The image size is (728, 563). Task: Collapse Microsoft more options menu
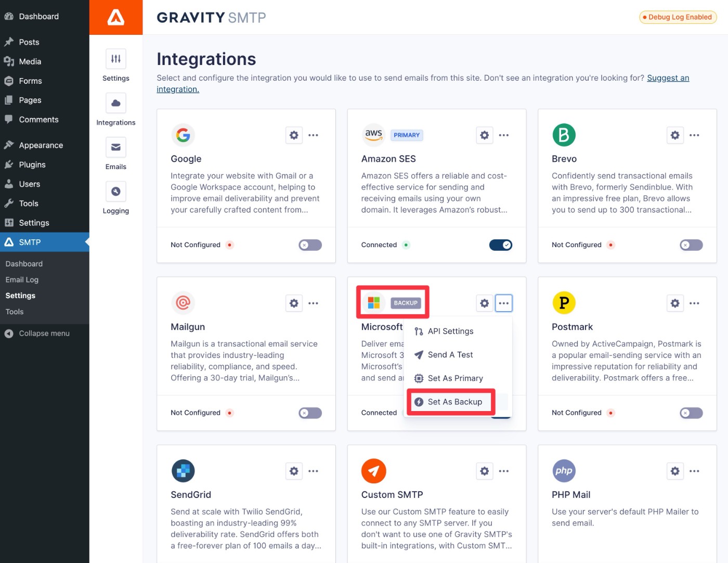pyautogui.click(x=504, y=303)
